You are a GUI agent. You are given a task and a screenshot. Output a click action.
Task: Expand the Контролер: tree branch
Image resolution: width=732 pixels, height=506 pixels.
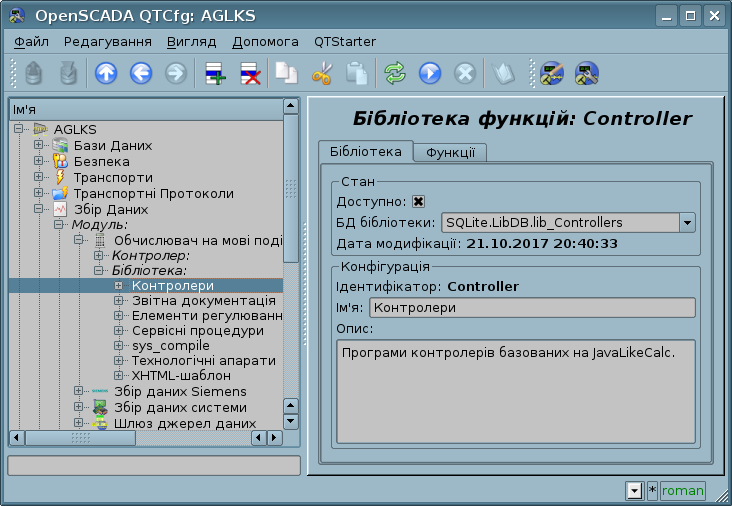(x=99, y=255)
